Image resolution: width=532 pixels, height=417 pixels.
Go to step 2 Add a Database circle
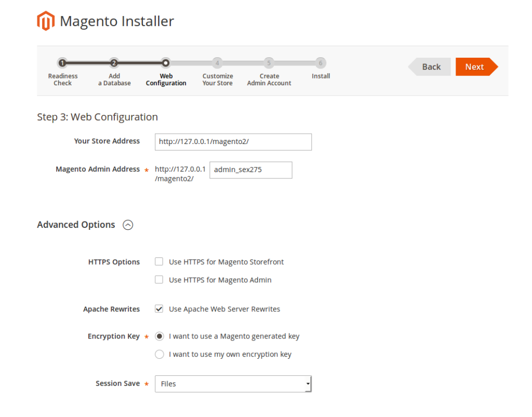click(x=114, y=63)
